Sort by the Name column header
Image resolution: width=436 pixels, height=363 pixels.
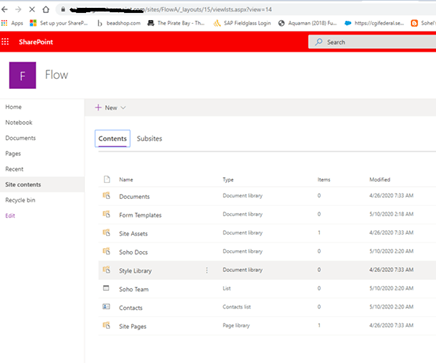click(x=126, y=180)
